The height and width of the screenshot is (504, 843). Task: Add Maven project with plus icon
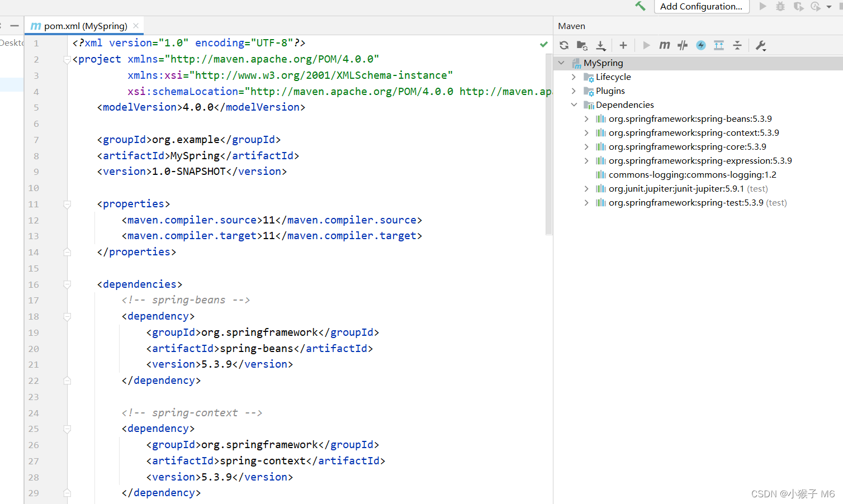tap(623, 45)
